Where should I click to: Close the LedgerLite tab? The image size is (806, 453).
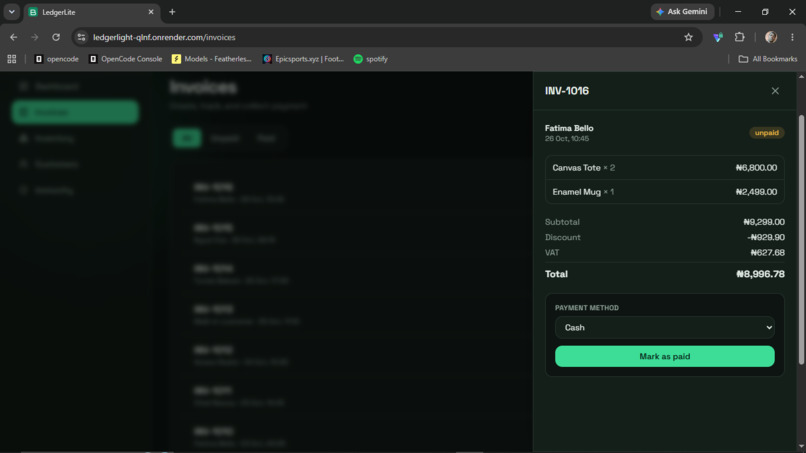click(151, 12)
